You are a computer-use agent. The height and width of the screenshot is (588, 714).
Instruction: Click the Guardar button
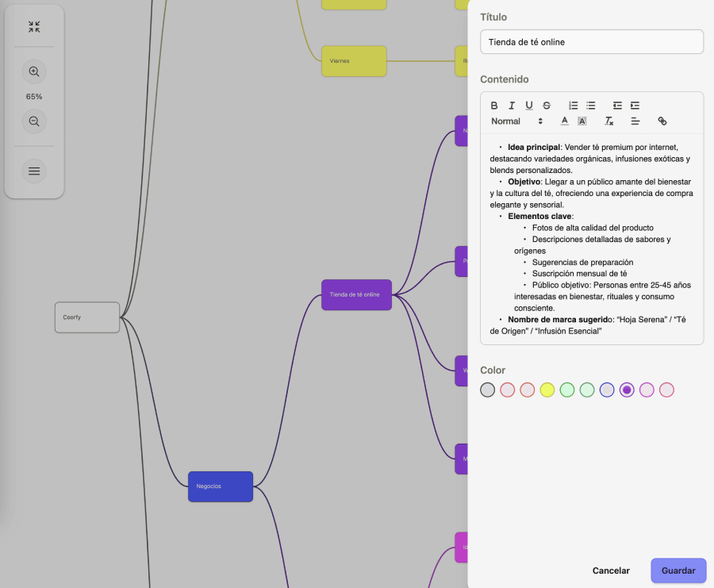[x=678, y=571]
